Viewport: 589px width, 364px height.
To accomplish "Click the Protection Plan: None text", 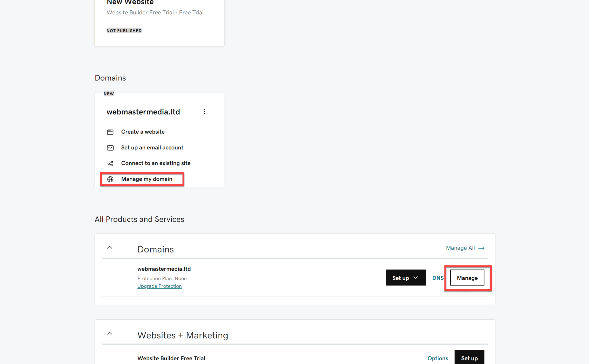I will (162, 278).
